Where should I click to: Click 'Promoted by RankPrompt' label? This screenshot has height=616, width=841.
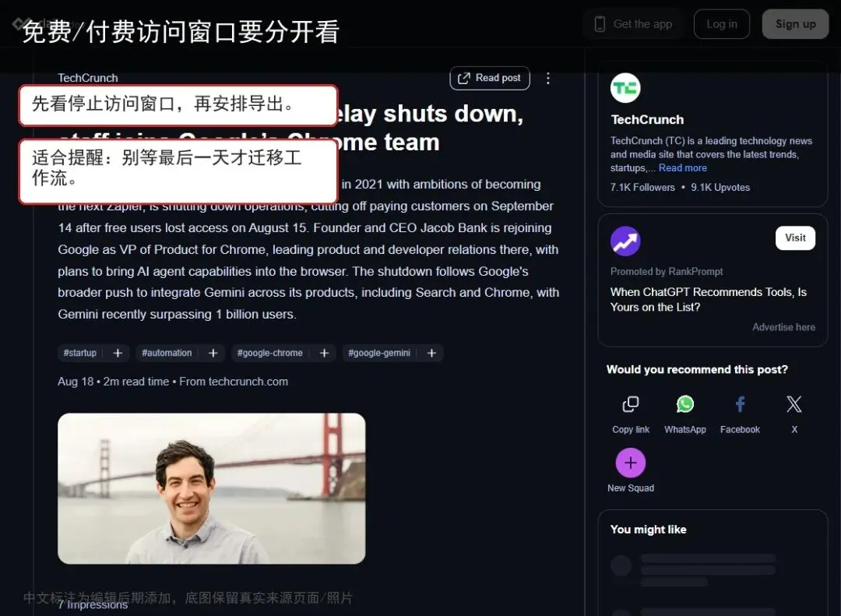pos(667,272)
